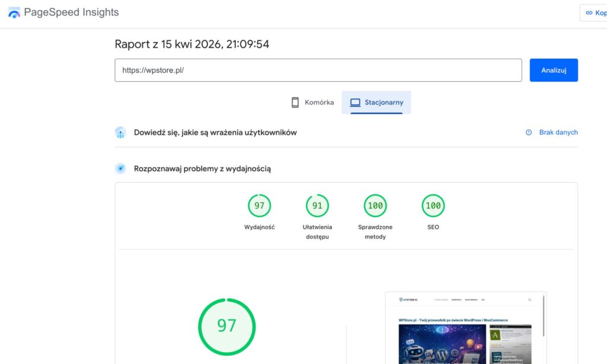
Task: Click the performance icon beside Rozpoznawaj problemy
Action: tap(120, 169)
